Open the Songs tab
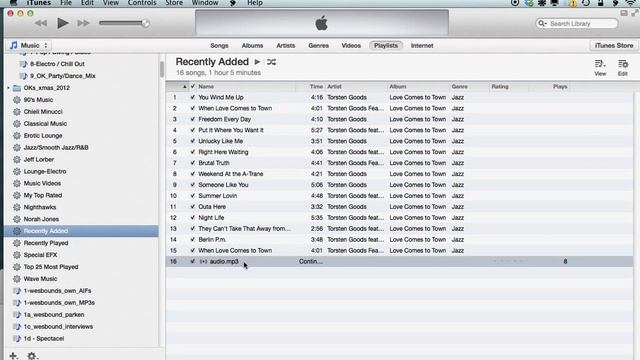Screen dimensions: 640x360 pyautogui.click(x=219, y=46)
